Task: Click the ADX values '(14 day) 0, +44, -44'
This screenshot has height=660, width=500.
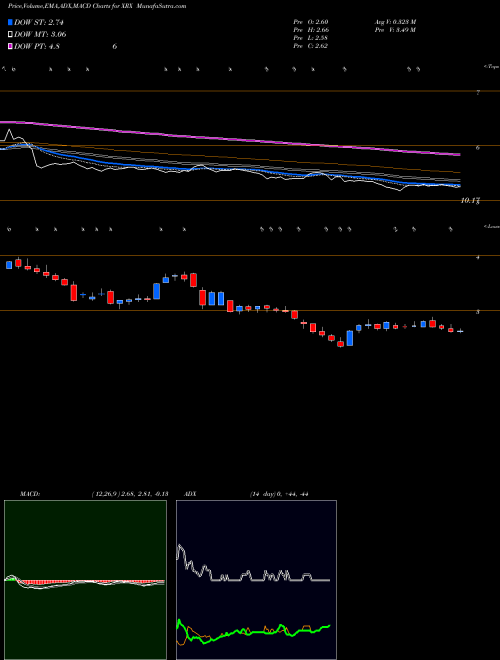Action: [279, 494]
